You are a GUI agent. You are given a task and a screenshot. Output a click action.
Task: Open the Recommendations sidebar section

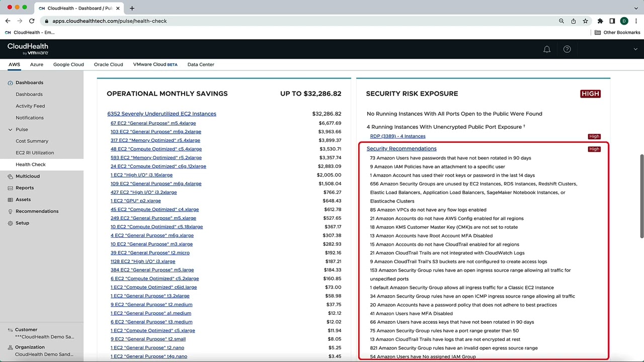[37, 211]
